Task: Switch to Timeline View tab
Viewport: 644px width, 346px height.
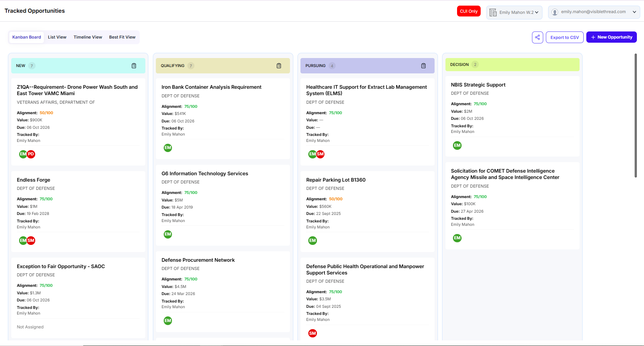Action: pos(88,37)
